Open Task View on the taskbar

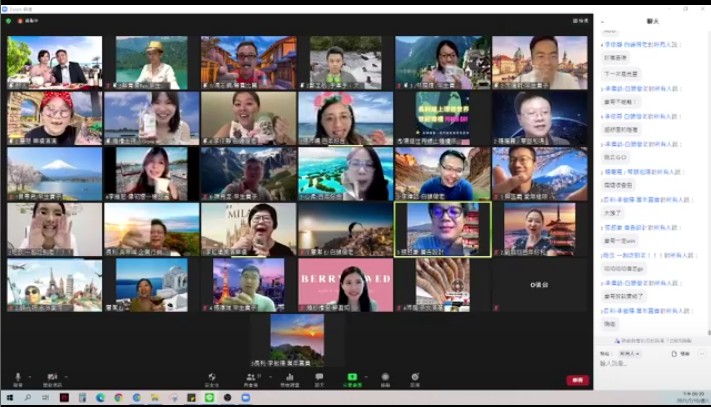45,397
